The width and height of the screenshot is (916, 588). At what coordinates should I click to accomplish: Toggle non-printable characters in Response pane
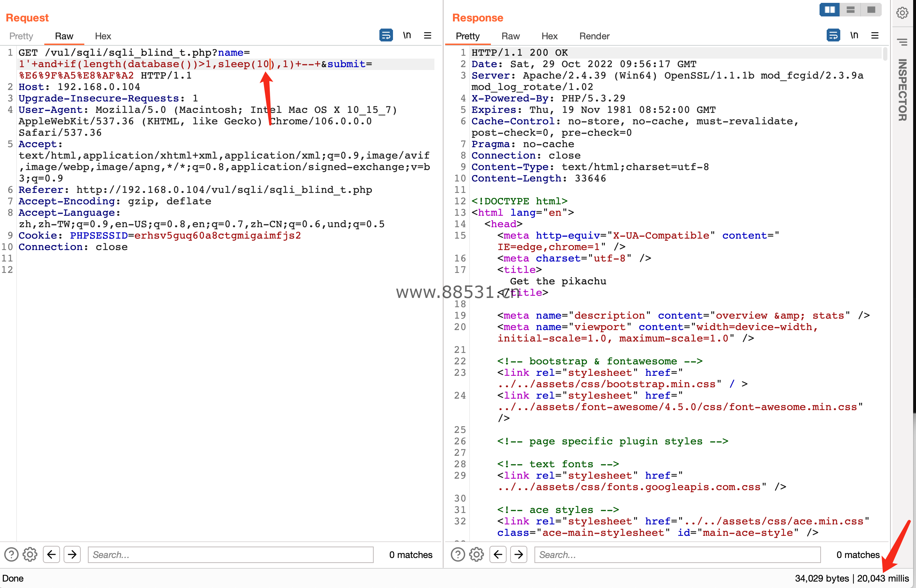854,35
